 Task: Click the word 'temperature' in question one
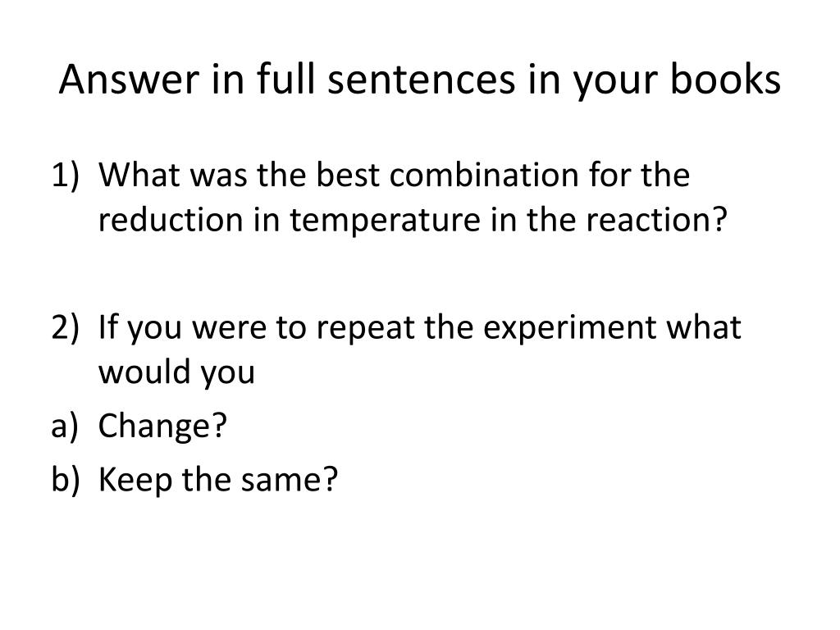coord(386,220)
